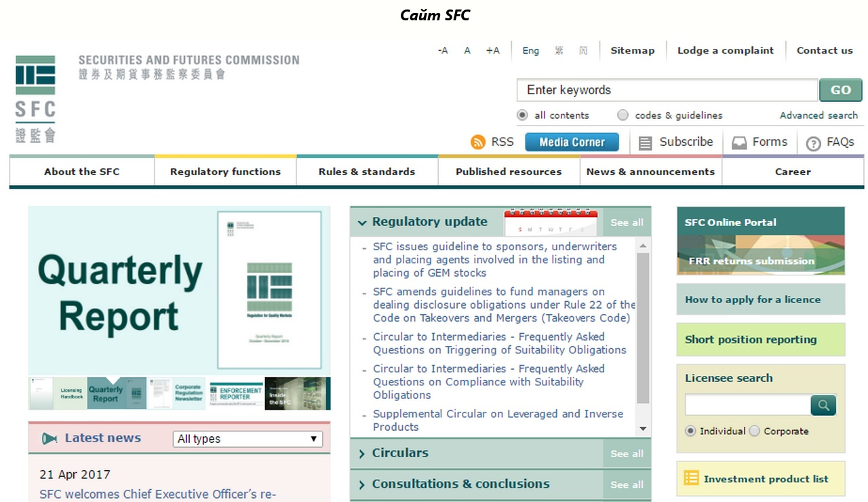Viewport: 868px width, 502px height.
Task: Open 'SFC issues guideline to sponsors' item
Action: coord(495,260)
